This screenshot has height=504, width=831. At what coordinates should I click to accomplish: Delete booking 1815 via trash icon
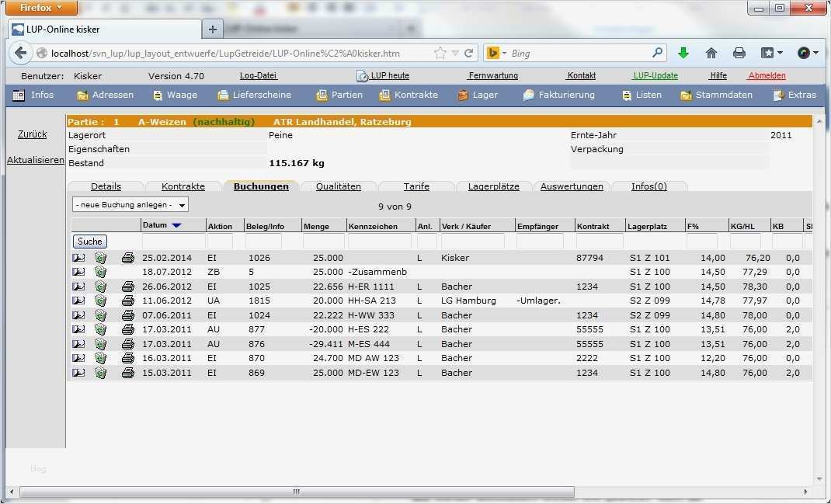[100, 301]
